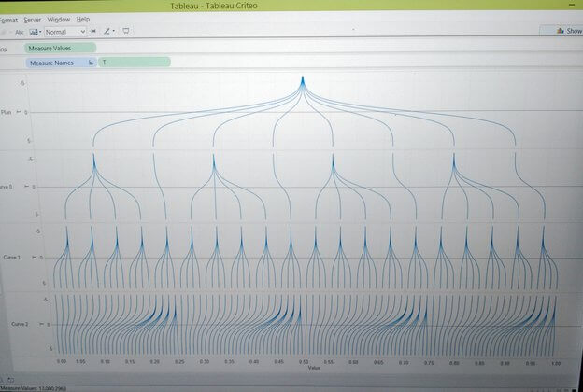Click the new sheet icon at bottom left

pos(10,380)
